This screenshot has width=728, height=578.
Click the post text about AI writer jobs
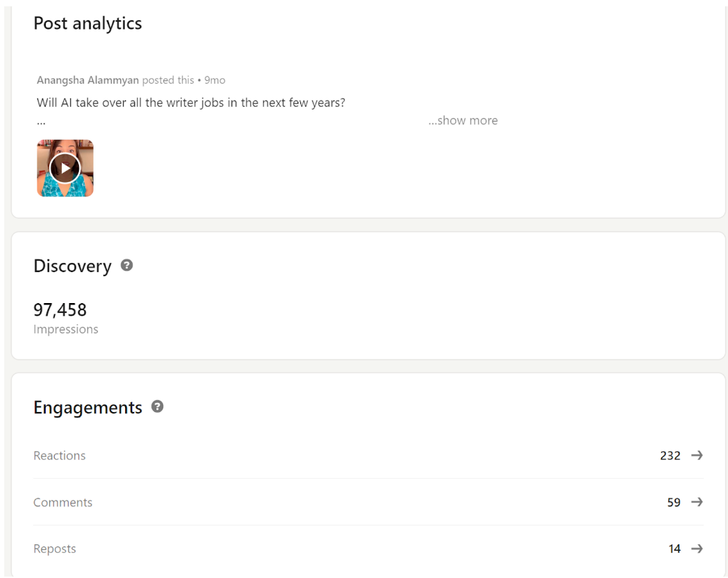191,103
